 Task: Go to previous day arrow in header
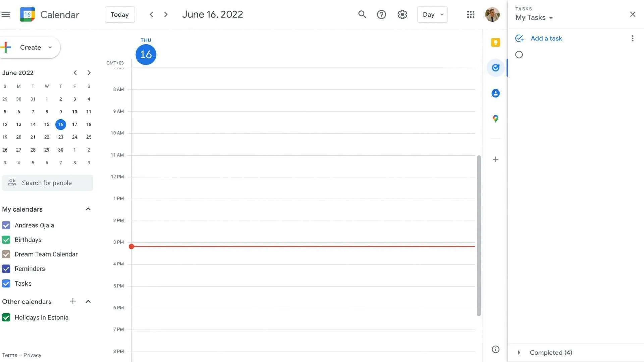point(151,14)
